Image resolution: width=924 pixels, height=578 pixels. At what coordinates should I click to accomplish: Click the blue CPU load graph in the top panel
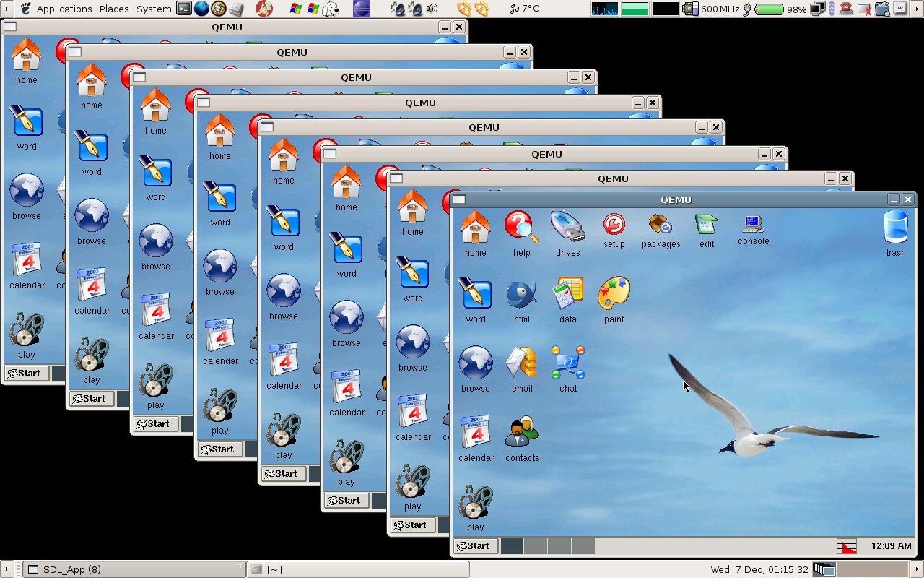pyautogui.click(x=605, y=9)
